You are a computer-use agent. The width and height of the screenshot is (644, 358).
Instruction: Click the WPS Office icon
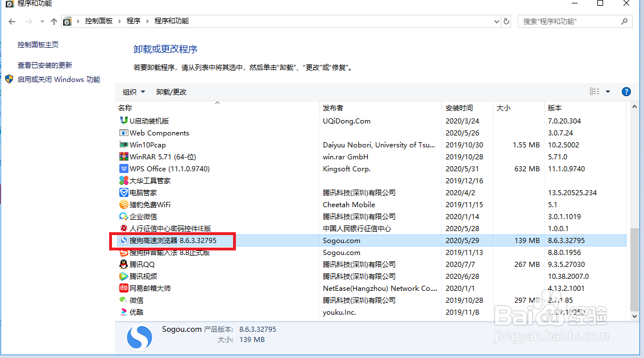click(x=124, y=168)
